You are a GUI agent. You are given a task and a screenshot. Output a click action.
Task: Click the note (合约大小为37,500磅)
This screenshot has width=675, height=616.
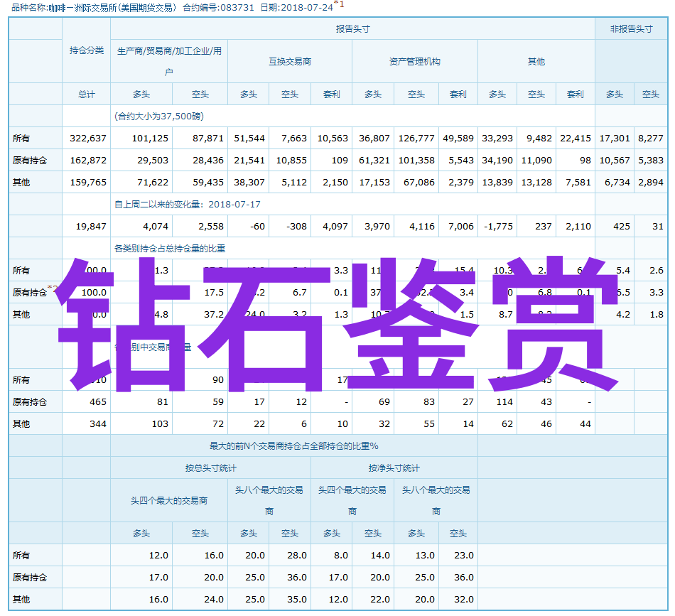pos(159,117)
